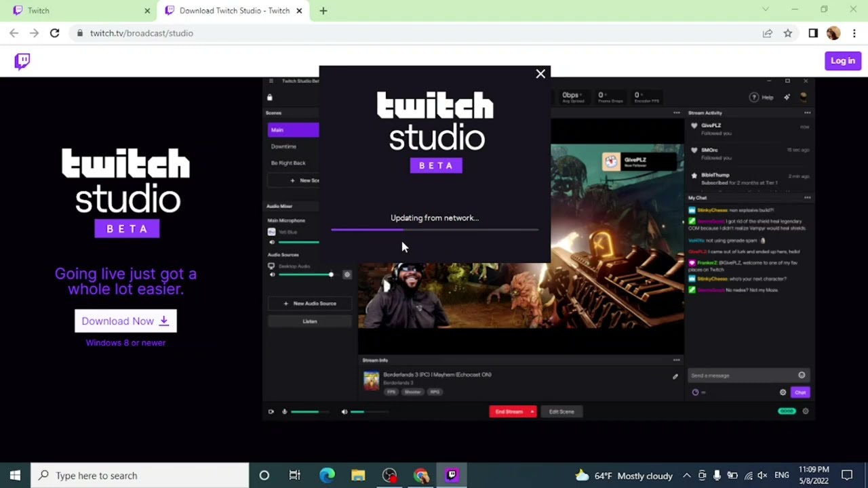The image size is (868, 488).
Task: Show hidden system tray icons
Action: point(686,476)
